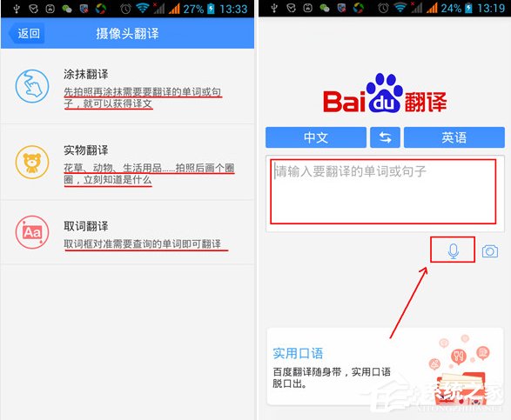Tap the alarm clock icon on left status bar

click(x=125, y=9)
